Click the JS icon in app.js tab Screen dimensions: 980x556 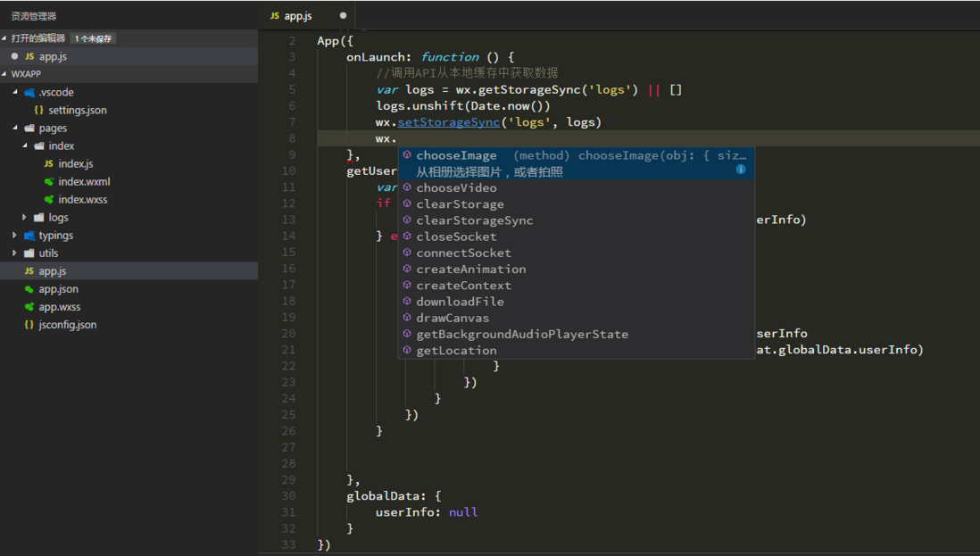click(275, 16)
